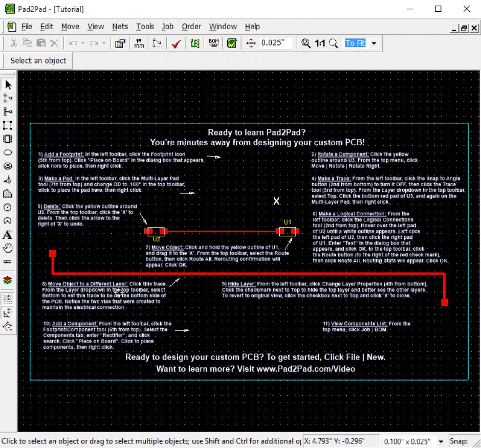
Task: Open the Nets menu
Action: (120, 27)
